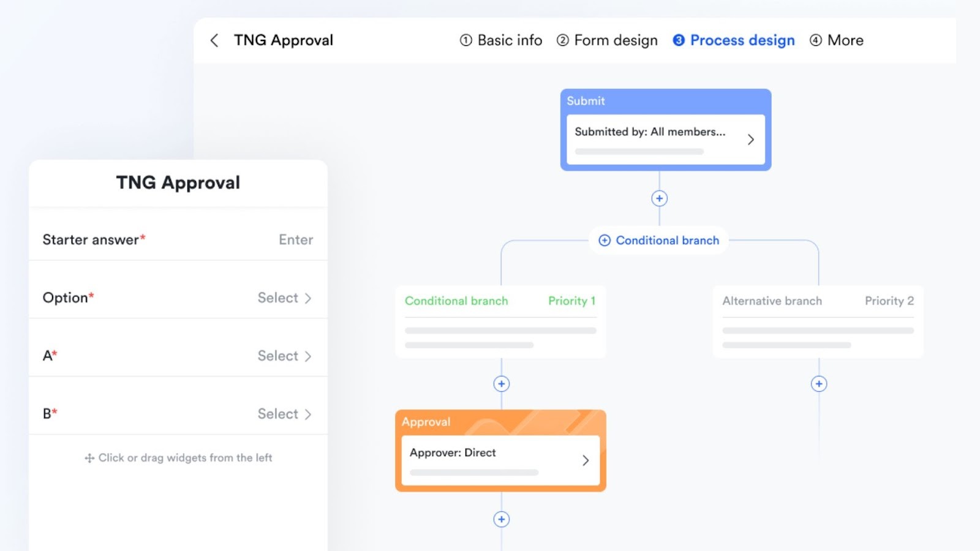The image size is (980, 551).
Task: Add a node below the Priority 1 branch
Action: tap(500, 383)
